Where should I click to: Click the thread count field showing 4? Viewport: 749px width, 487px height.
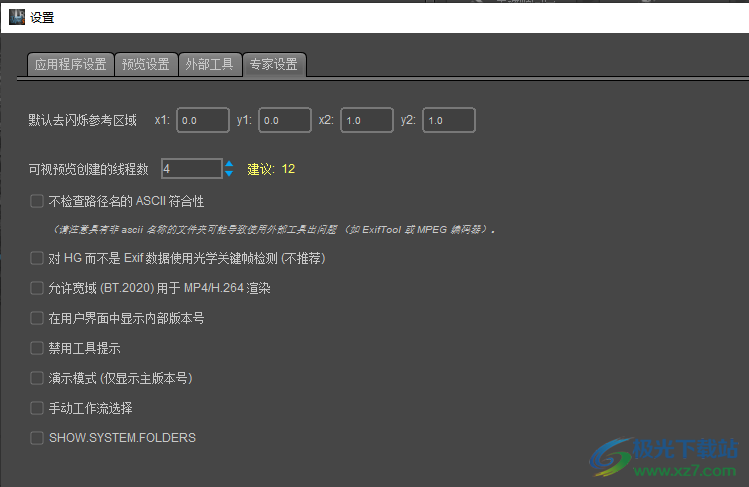(x=192, y=169)
